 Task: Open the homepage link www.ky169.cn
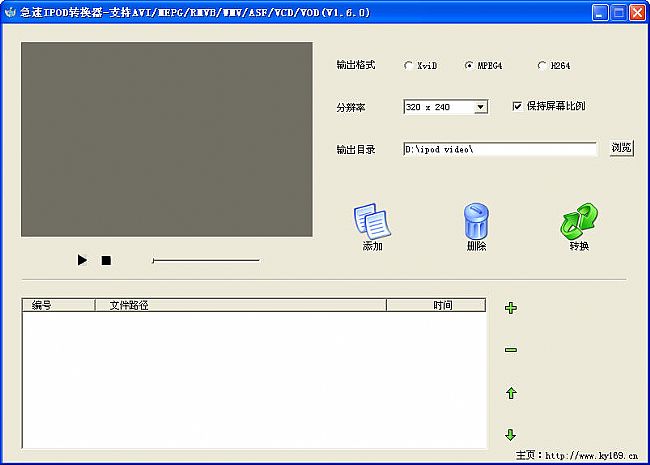tap(592, 456)
